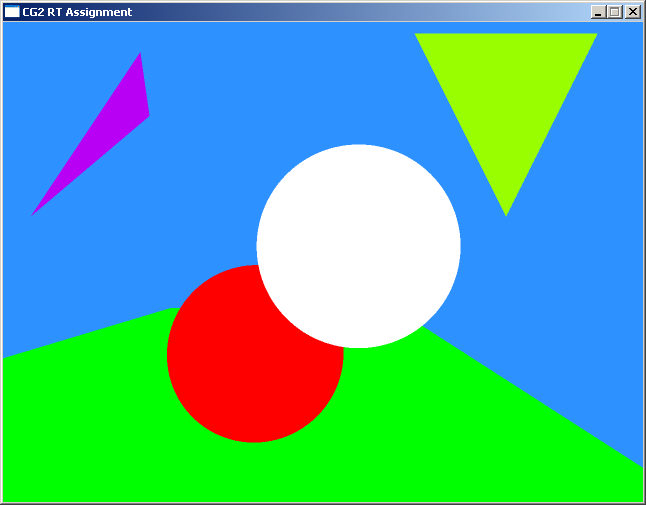
Task: Maximize the CG2 RT Assignment window
Action: pyautogui.click(x=614, y=12)
